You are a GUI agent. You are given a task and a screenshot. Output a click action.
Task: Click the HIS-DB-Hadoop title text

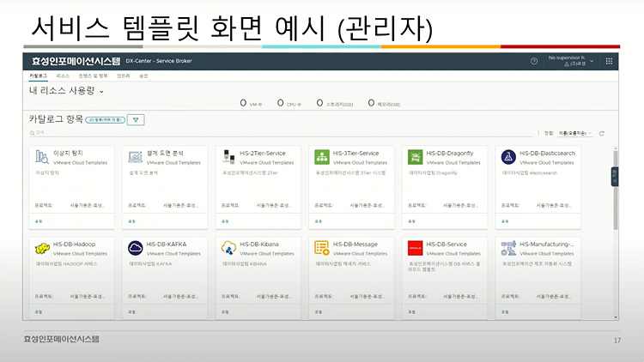point(74,244)
